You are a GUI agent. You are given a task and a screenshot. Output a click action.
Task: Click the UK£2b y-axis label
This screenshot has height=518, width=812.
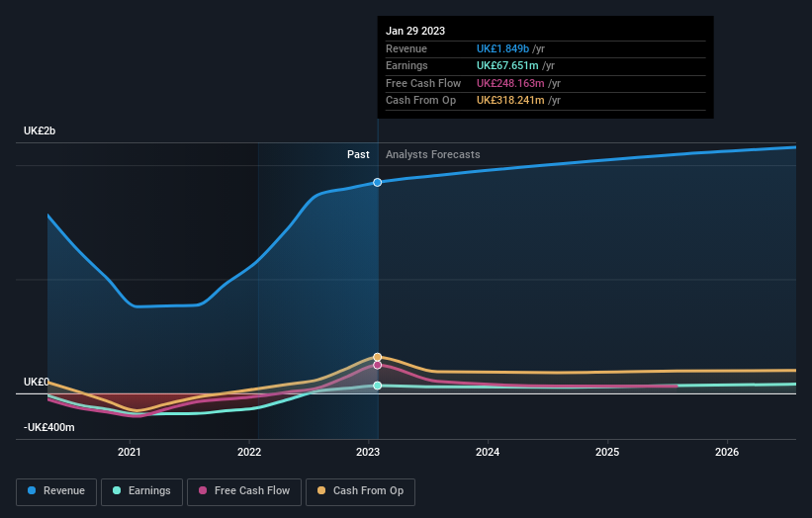(40, 130)
